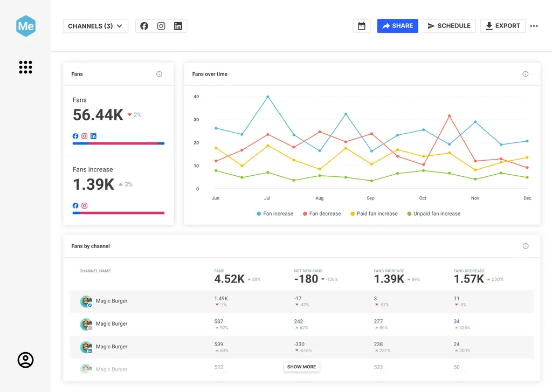This screenshot has width=552, height=392.
Task: Toggle the Fan increase series in the chart legend
Action: (x=275, y=214)
